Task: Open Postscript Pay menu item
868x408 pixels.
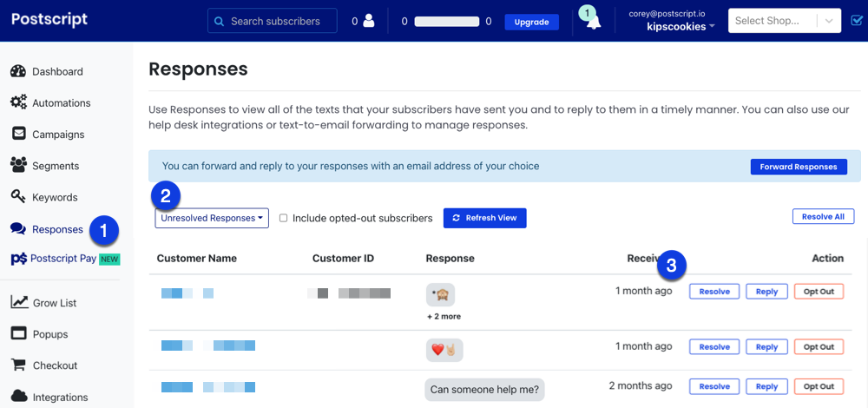Action: pyautogui.click(x=63, y=259)
